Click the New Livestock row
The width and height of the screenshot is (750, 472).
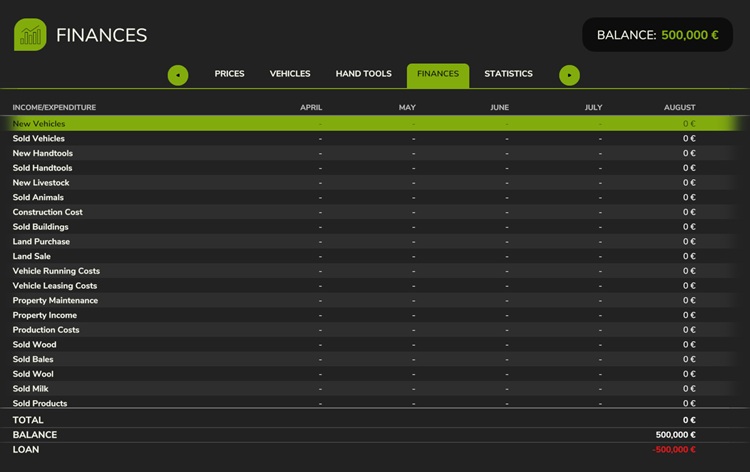point(41,183)
